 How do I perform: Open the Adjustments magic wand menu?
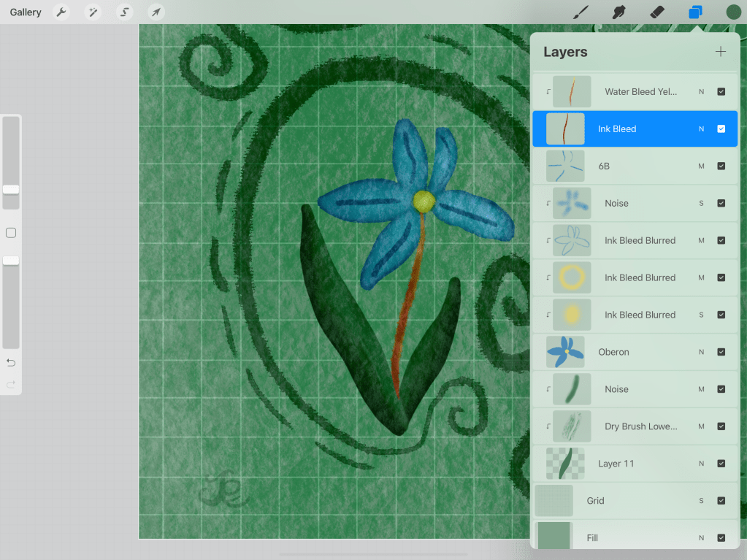93,12
